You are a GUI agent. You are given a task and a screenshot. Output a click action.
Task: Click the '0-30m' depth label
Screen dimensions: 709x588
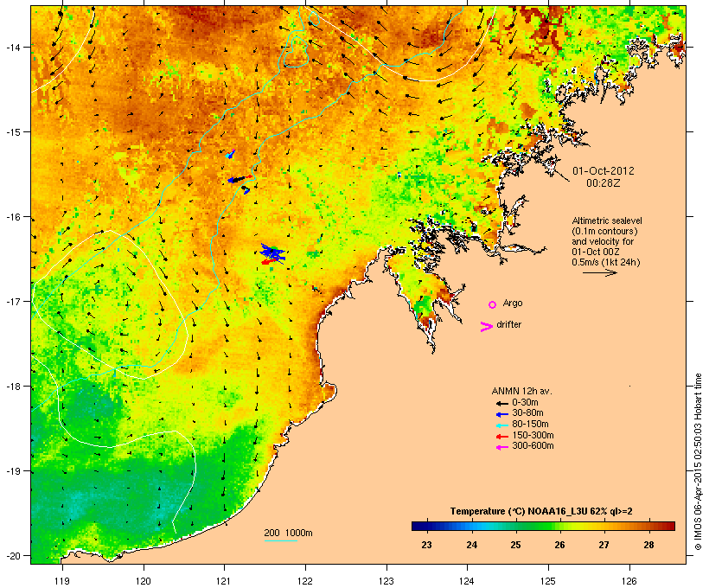point(525,402)
